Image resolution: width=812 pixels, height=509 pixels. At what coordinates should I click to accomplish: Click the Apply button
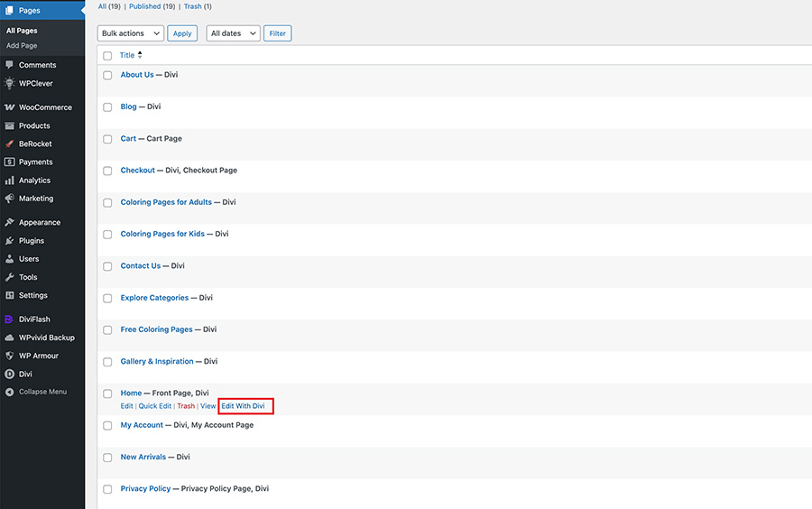tap(182, 33)
